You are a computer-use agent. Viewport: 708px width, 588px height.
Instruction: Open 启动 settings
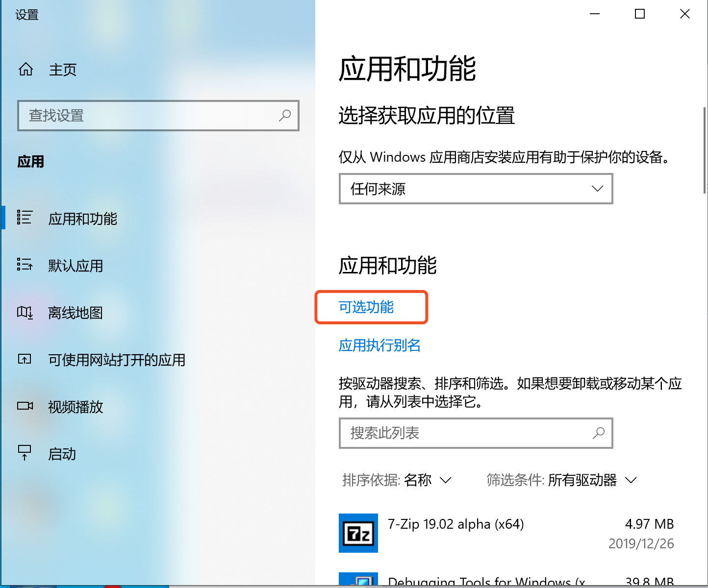coord(62,454)
